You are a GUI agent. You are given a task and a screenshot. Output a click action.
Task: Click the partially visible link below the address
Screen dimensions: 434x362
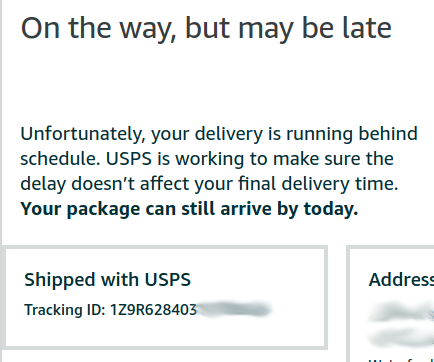click(x=401, y=360)
